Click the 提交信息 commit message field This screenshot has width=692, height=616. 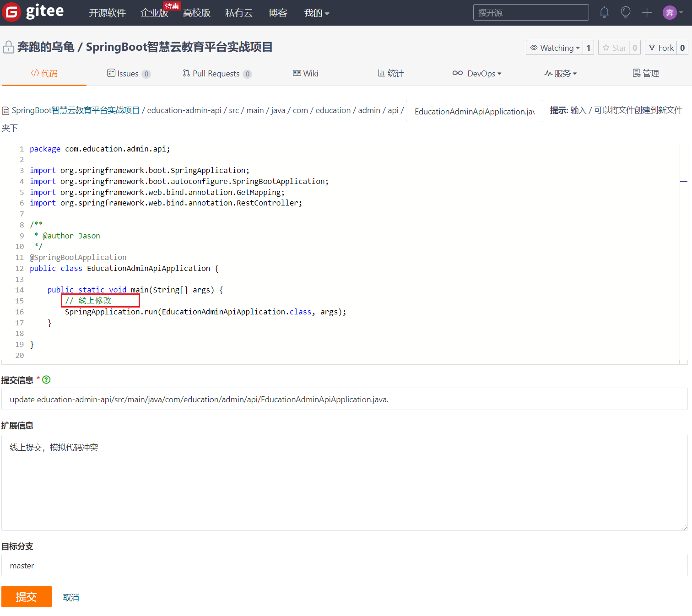(344, 399)
